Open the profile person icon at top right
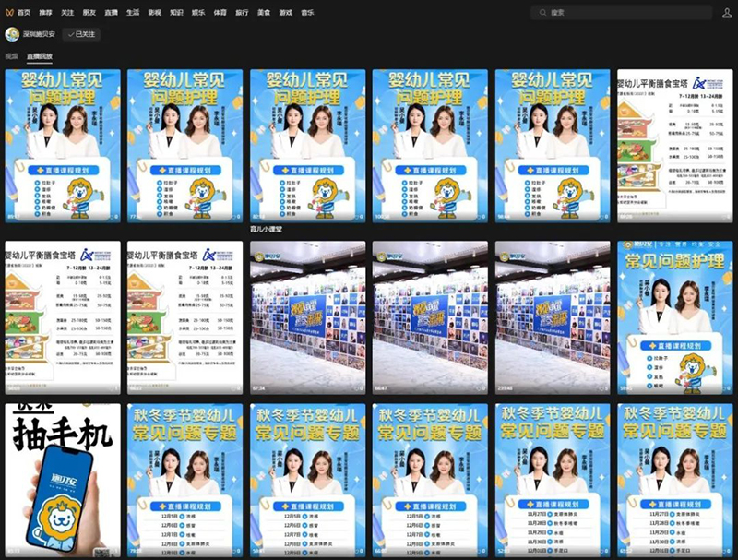Image resolution: width=738 pixels, height=560 pixels. (725, 11)
